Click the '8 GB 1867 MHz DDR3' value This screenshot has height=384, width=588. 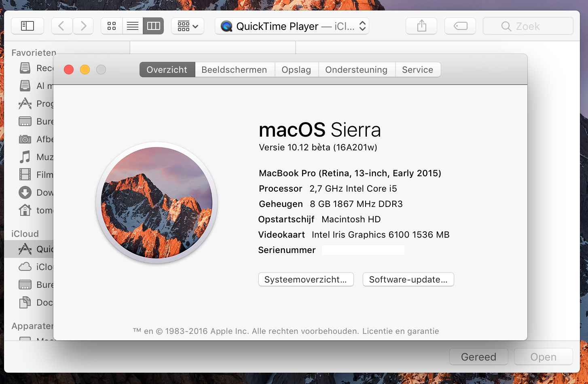356,204
